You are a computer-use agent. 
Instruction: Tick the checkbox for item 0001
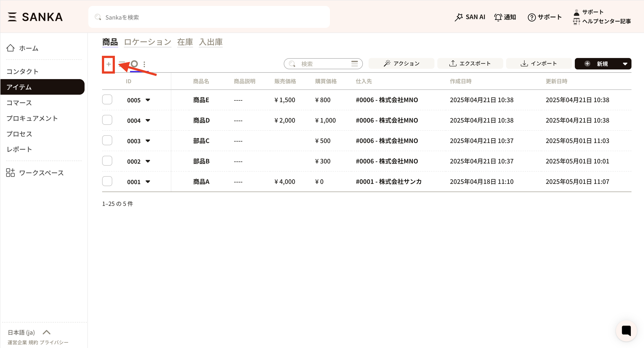[107, 181]
